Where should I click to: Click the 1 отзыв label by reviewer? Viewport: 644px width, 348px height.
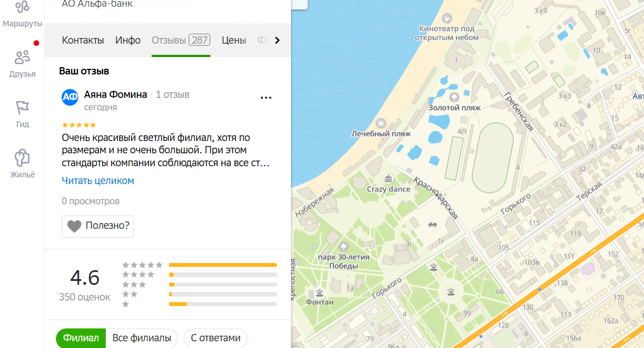click(x=172, y=95)
